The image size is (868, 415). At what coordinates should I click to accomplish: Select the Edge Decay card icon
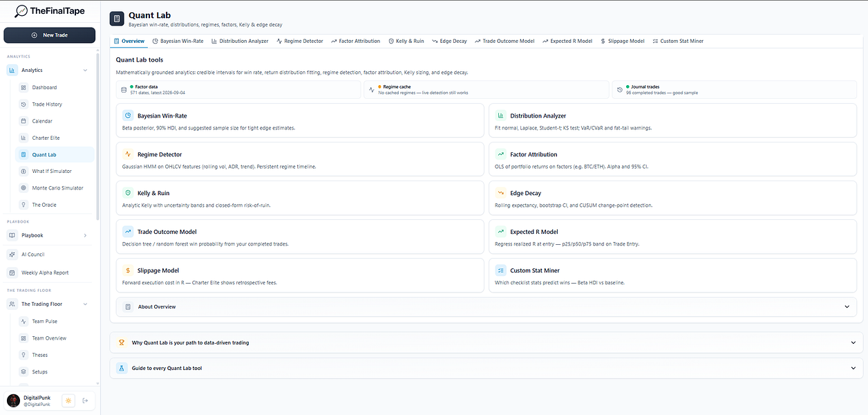(x=500, y=193)
